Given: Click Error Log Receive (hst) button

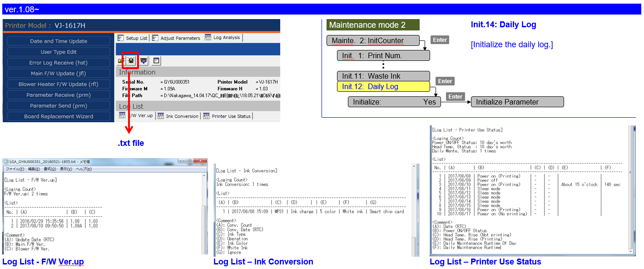Looking at the screenshot, I should pos(59,63).
